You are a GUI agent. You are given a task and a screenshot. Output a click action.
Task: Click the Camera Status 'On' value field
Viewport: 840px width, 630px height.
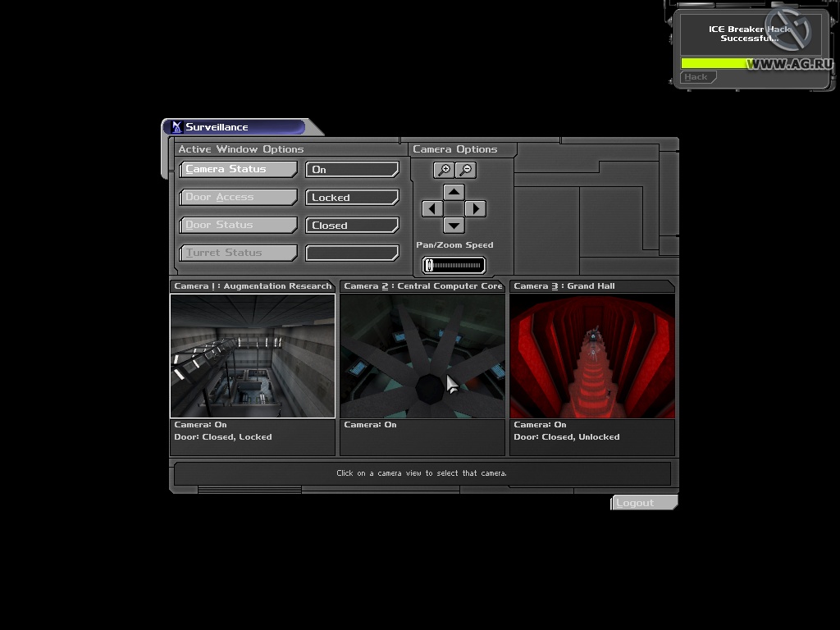(352, 170)
